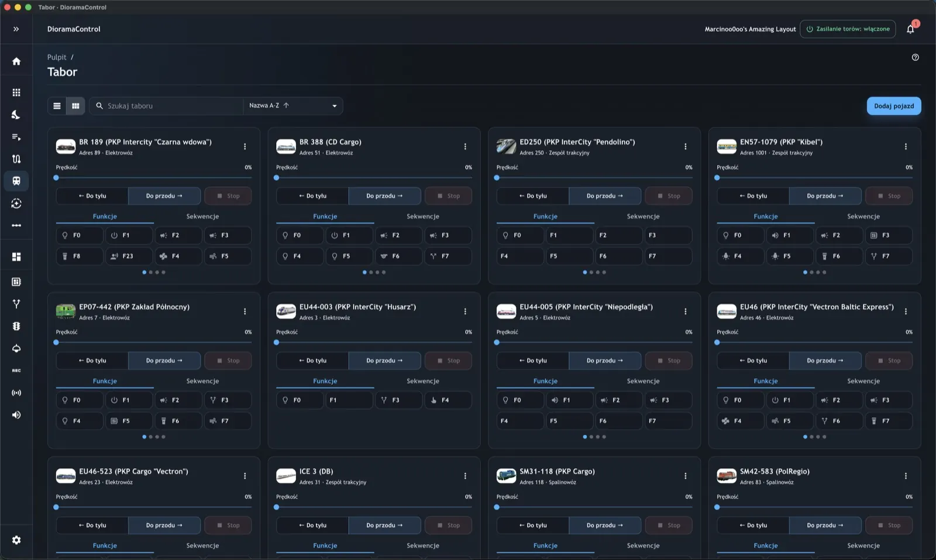Open the help question mark icon
Screen dimensions: 936x560
[x=916, y=57]
